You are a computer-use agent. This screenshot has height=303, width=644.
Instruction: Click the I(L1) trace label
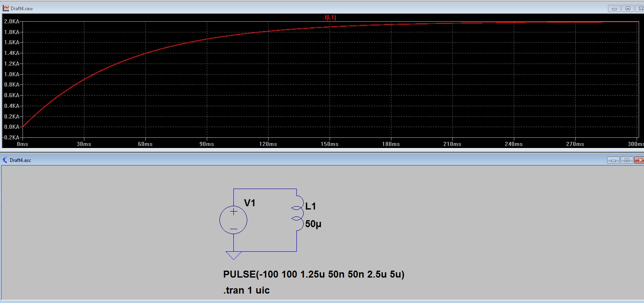[x=330, y=17]
